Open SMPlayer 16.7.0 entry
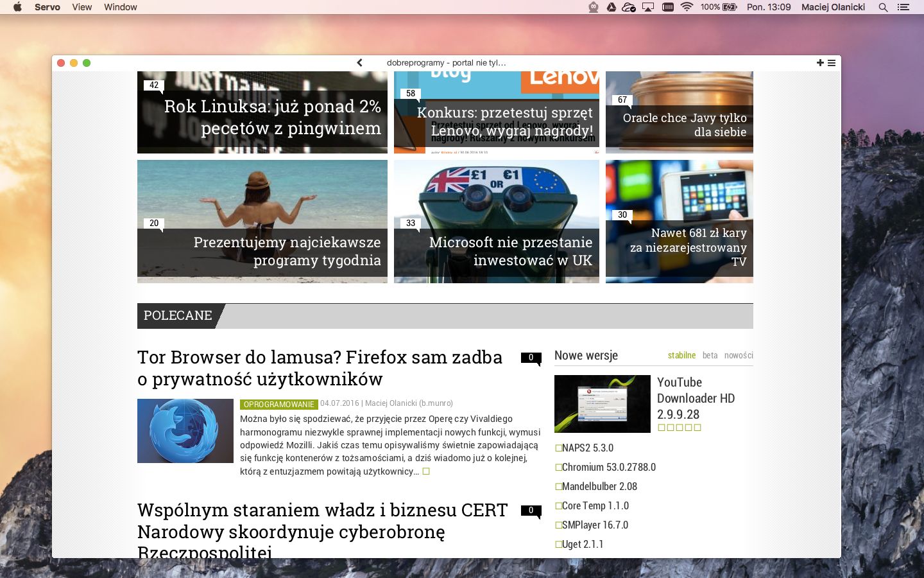Screen dimensions: 924x578 tap(595, 525)
